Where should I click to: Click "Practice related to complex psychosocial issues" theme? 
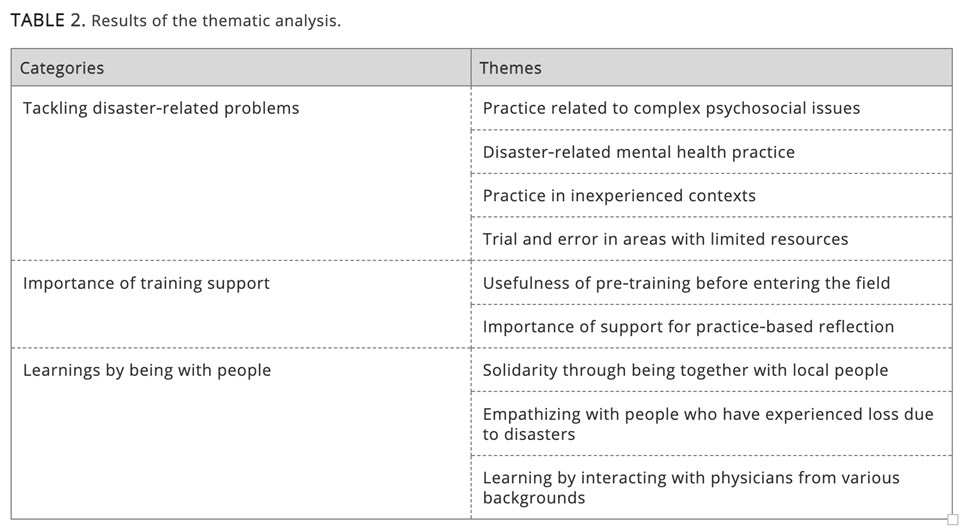(x=671, y=108)
